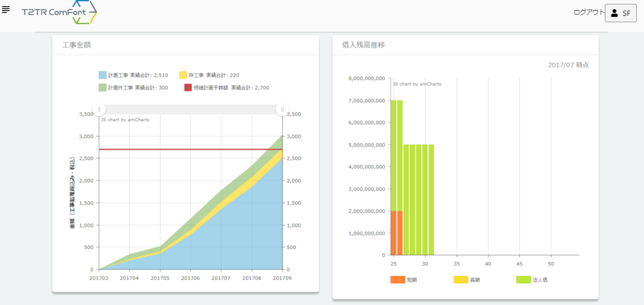644x305 pixels.
Task: Click the 45 x-axis label
Action: pyautogui.click(x=519, y=264)
